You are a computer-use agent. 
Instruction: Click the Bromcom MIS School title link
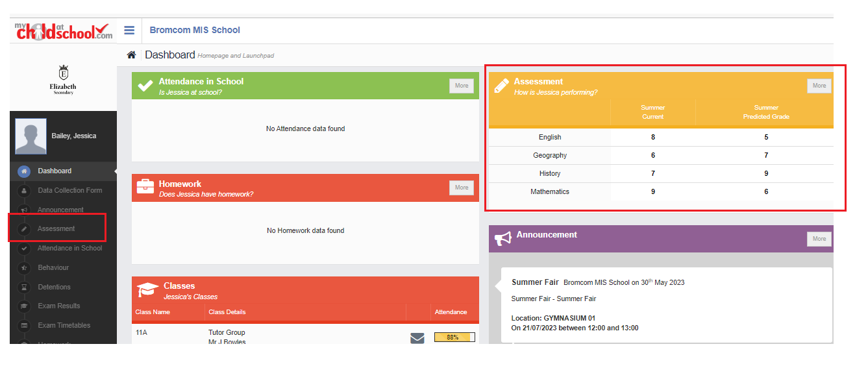click(x=195, y=30)
